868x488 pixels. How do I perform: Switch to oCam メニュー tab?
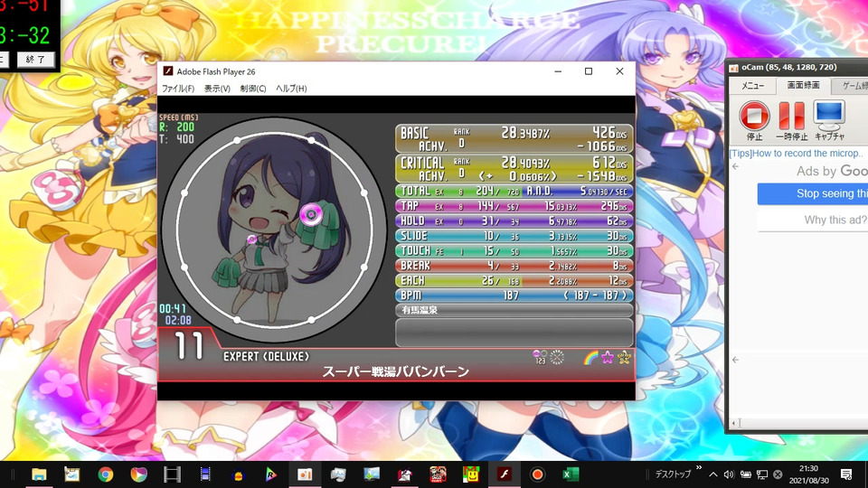(752, 85)
